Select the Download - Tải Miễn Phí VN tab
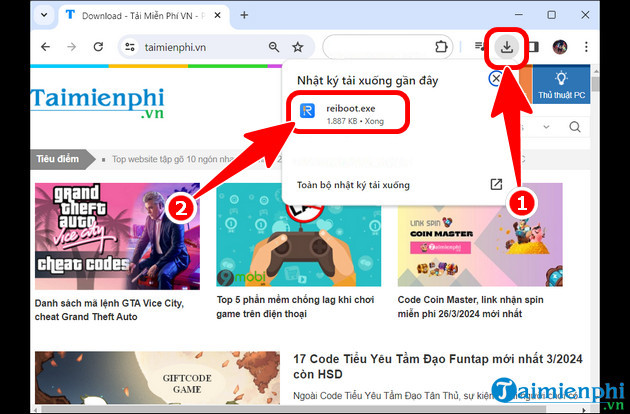 pos(143,16)
